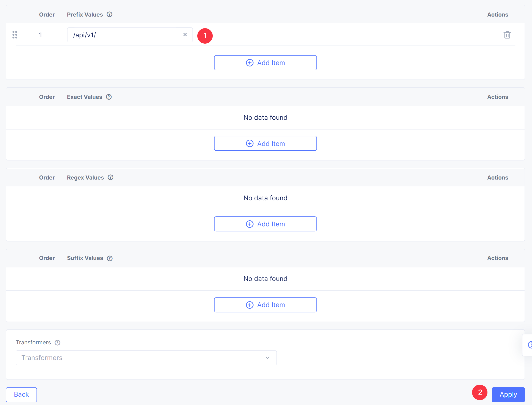Click Add Item under Suffix Values section
This screenshot has width=532, height=405.
tap(265, 305)
